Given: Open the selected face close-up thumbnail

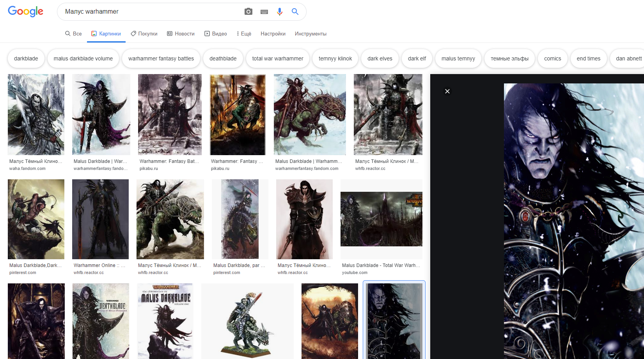Looking at the screenshot, I should pyautogui.click(x=394, y=321).
